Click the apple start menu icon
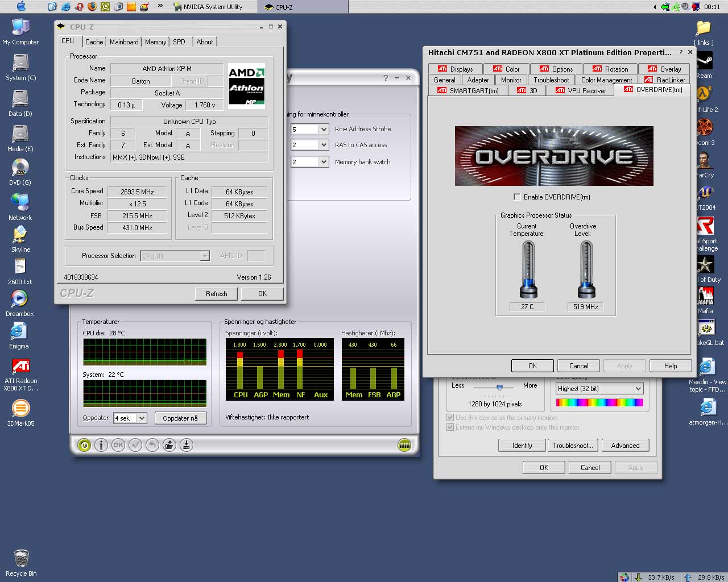The width and height of the screenshot is (728, 582). 22,6
